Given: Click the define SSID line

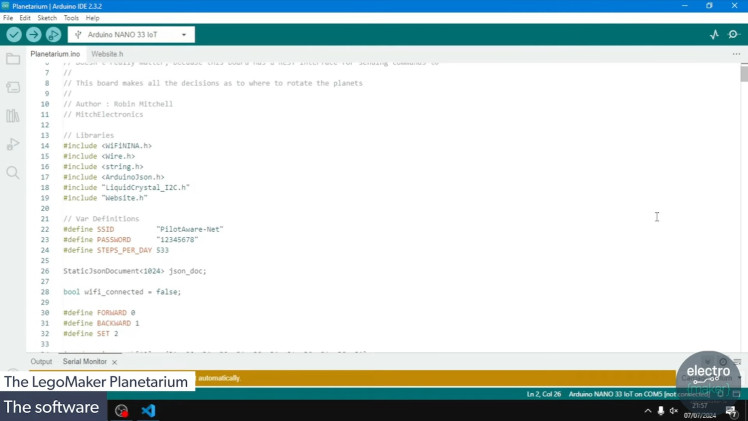Looking at the screenshot, I should 143,229.
